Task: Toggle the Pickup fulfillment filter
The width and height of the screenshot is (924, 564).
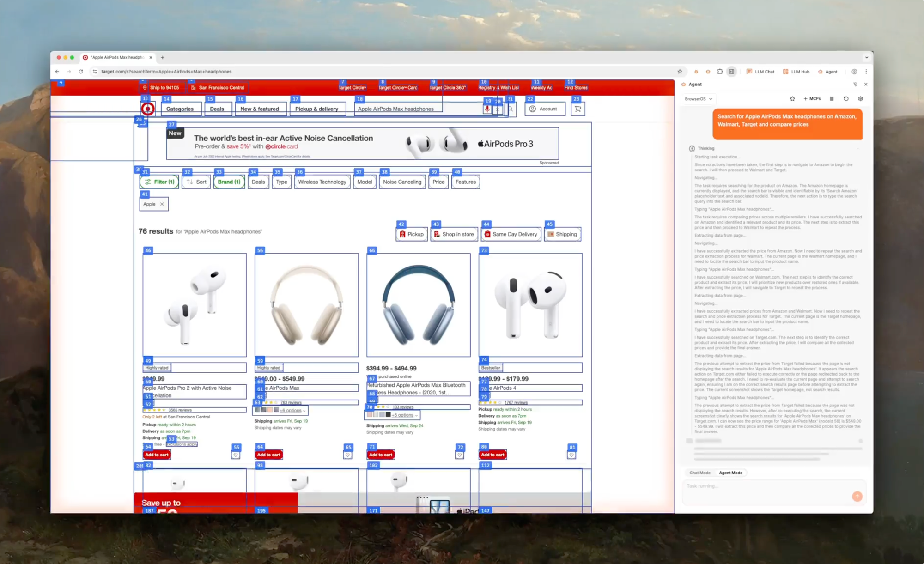Action: tap(411, 234)
